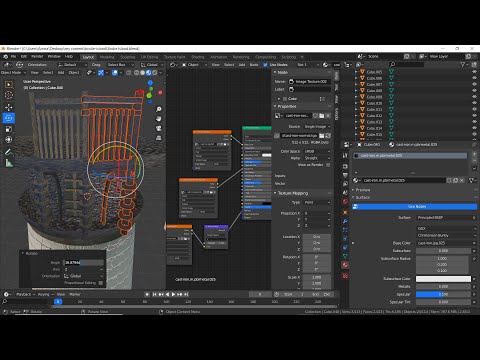480x360 pixels.
Task: Adjust the Metallic slider
Action: pyautogui.click(x=443, y=286)
